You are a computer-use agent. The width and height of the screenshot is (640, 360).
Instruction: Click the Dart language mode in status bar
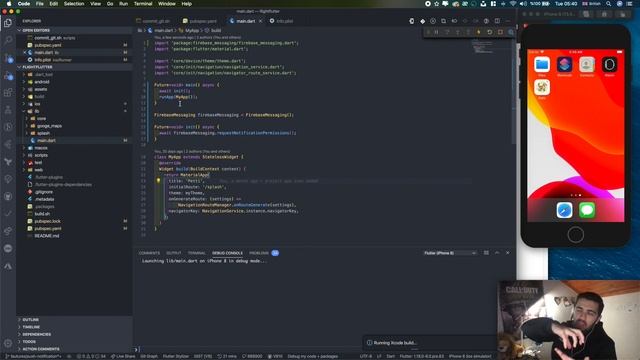(x=390, y=356)
